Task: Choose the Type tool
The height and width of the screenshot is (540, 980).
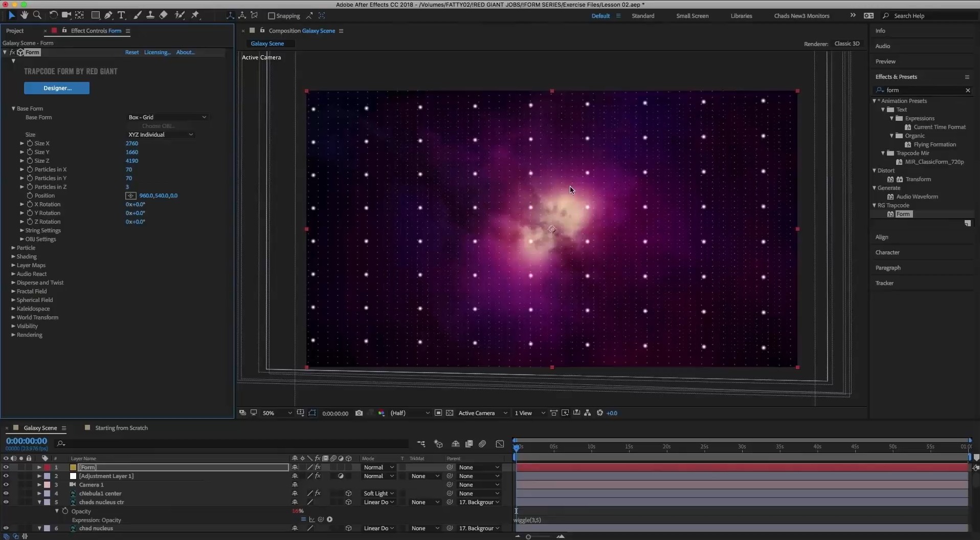Action: [x=121, y=15]
